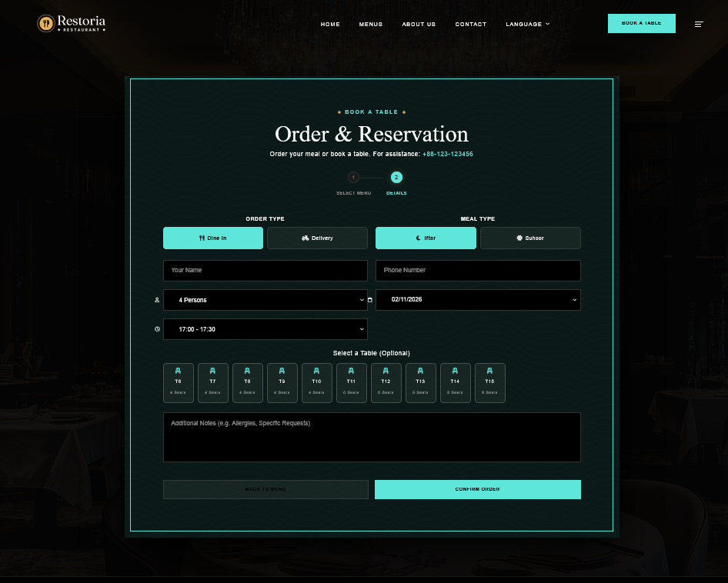Select table T10 with 4 seats
The height and width of the screenshot is (583, 728).
pyautogui.click(x=316, y=382)
